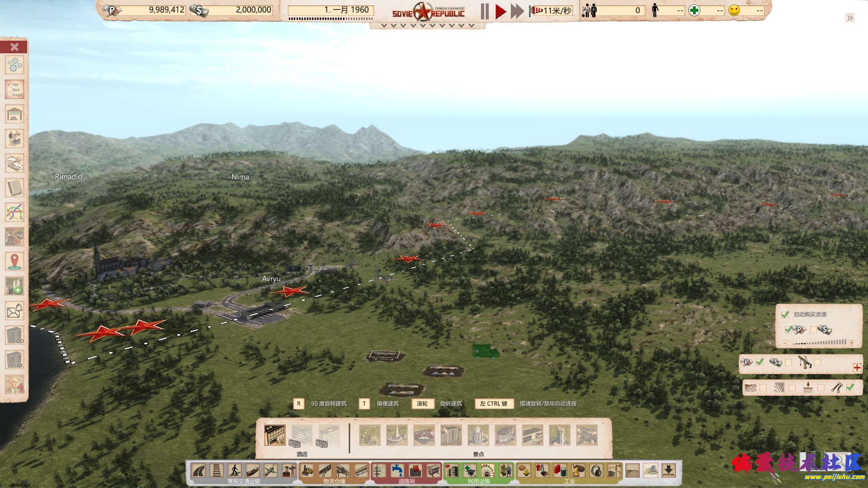Open the water supply faucet icon
The image size is (868, 488).
[x=397, y=471]
